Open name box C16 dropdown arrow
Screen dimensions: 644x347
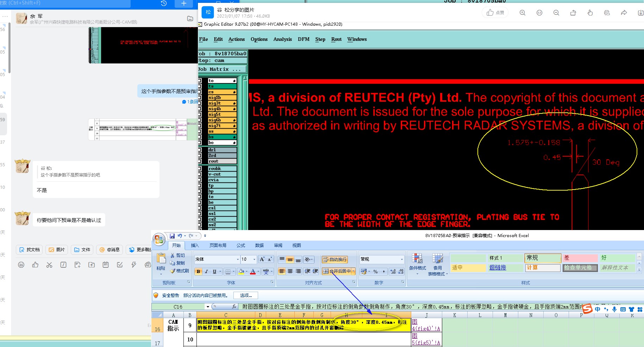(x=208, y=307)
